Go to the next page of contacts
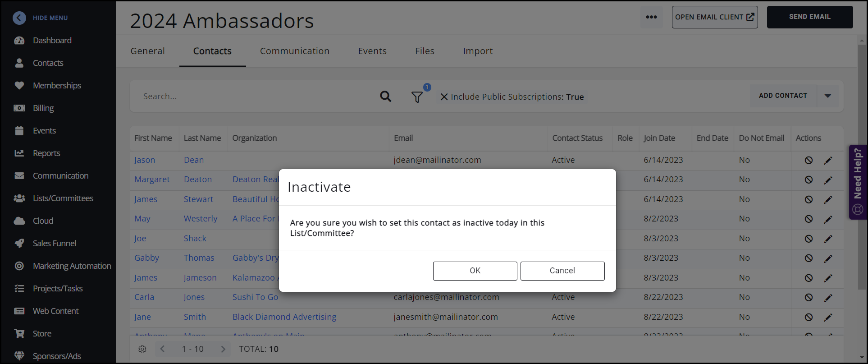The image size is (868, 364). (223, 349)
